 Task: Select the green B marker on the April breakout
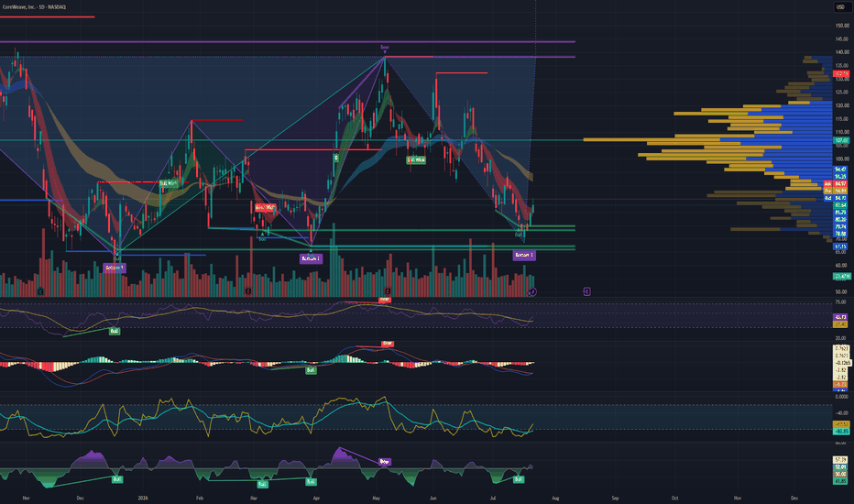tap(336, 158)
